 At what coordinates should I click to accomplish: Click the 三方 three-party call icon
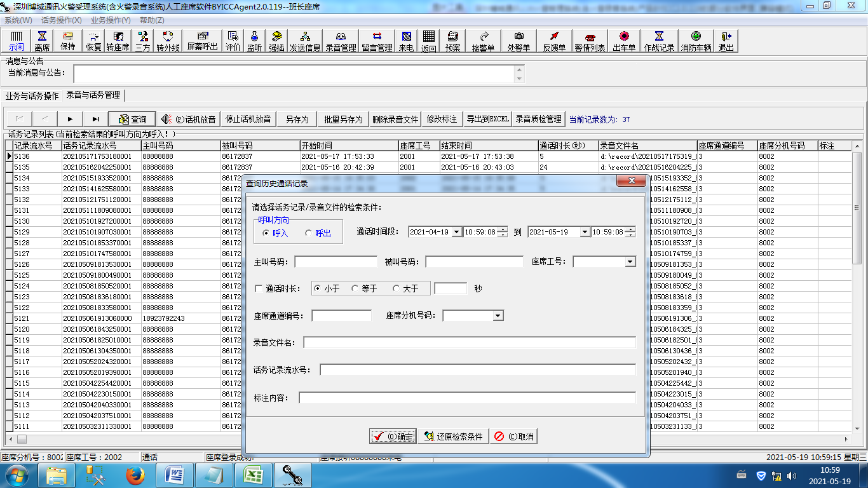(143, 41)
